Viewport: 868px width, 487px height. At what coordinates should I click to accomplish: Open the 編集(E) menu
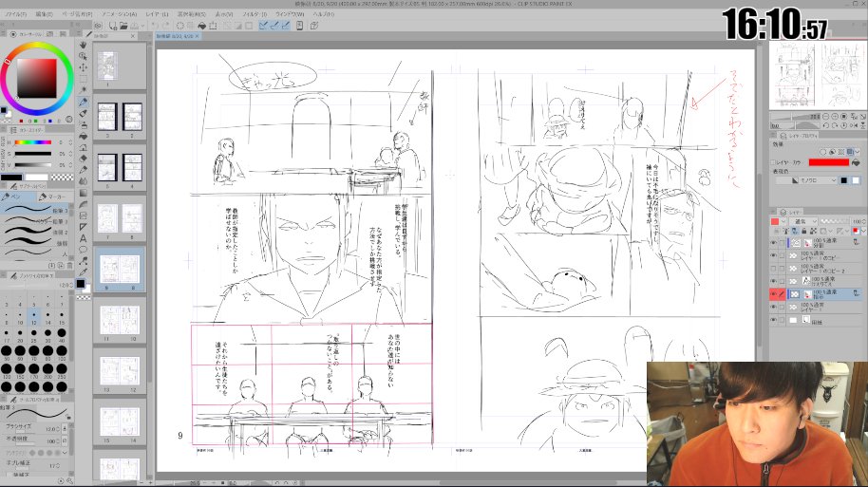click(x=45, y=14)
